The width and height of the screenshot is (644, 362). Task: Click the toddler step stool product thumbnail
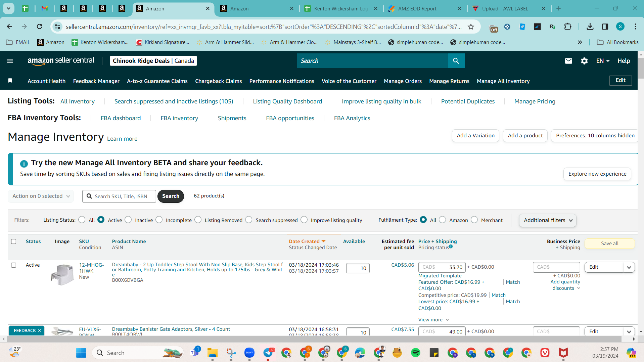[62, 274]
